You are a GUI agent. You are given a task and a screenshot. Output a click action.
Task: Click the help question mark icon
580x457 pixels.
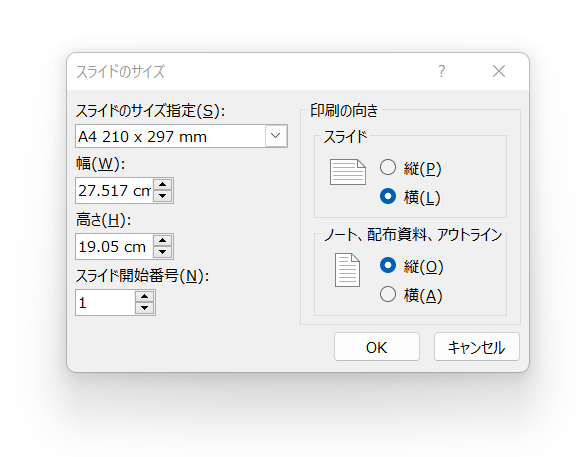tap(442, 71)
